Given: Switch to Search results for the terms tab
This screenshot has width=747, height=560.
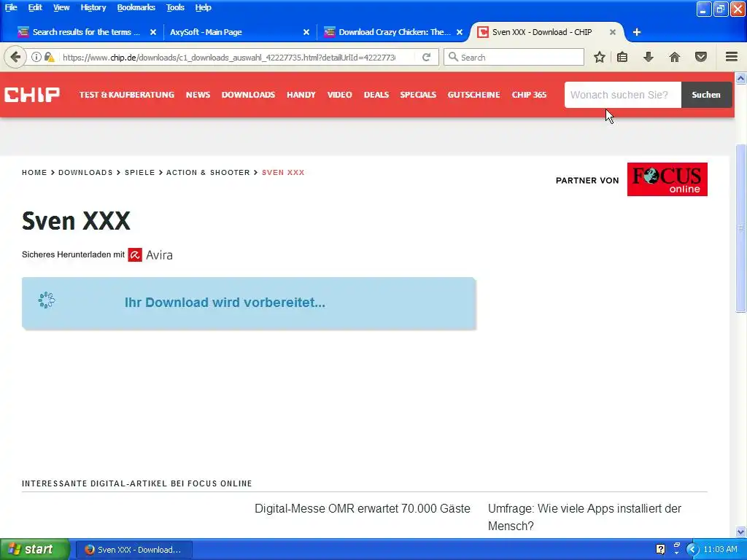Looking at the screenshot, I should [86, 32].
